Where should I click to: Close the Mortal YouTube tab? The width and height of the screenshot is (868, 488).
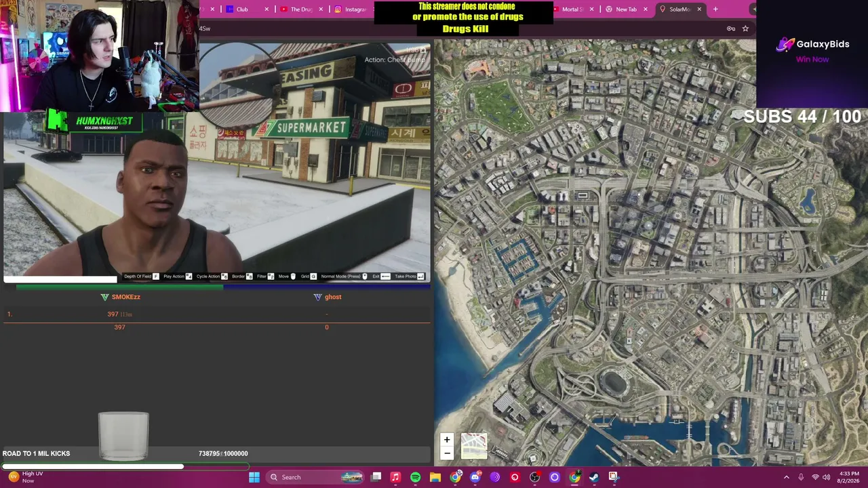592,9
